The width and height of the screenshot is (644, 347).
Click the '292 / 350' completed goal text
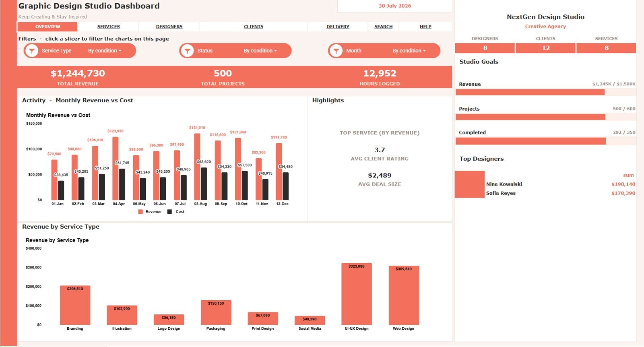(624, 132)
